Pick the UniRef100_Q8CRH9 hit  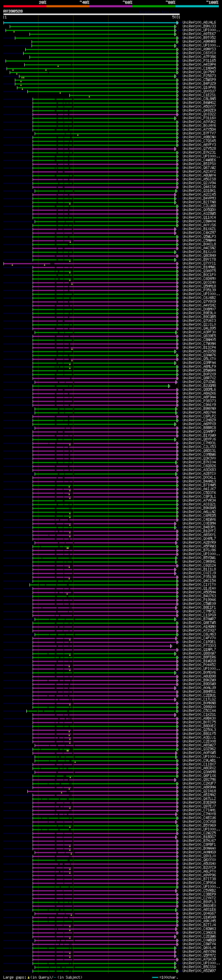pyautogui.click(x=199, y=256)
